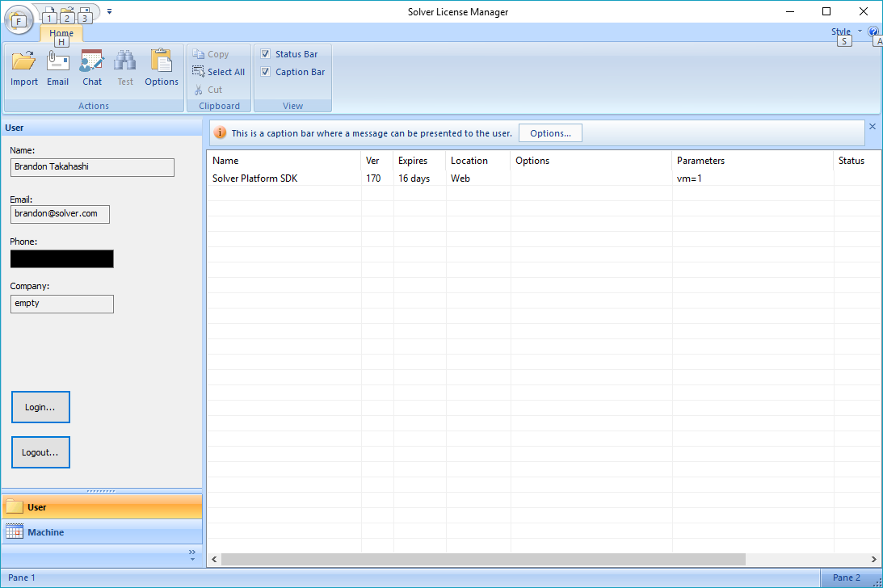Screen dimensions: 883x588
Task: Select the Solver Platform SDK license row
Action: 544,178
